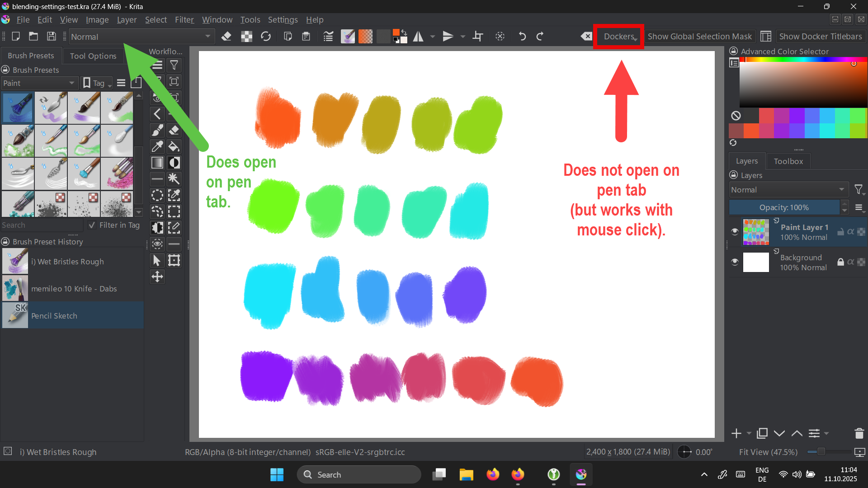Click the Undo arrow icon
The height and width of the screenshot is (488, 868).
(x=522, y=37)
